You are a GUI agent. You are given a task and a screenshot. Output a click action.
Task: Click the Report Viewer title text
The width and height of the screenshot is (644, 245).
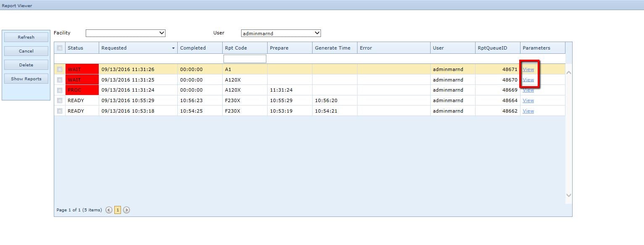(17, 6)
